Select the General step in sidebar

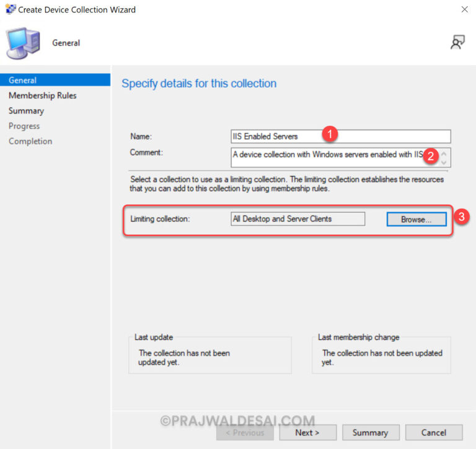55,80
